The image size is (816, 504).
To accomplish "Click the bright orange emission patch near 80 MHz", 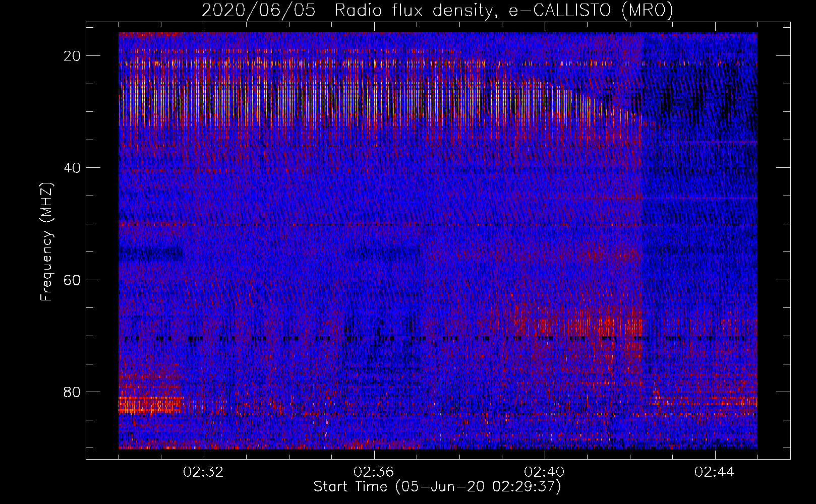I will 150,405.
